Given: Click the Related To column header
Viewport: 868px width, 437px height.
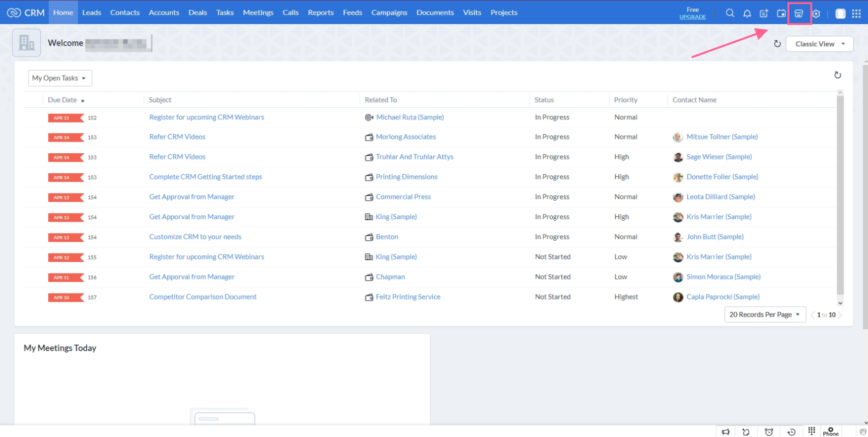Looking at the screenshot, I should [381, 100].
